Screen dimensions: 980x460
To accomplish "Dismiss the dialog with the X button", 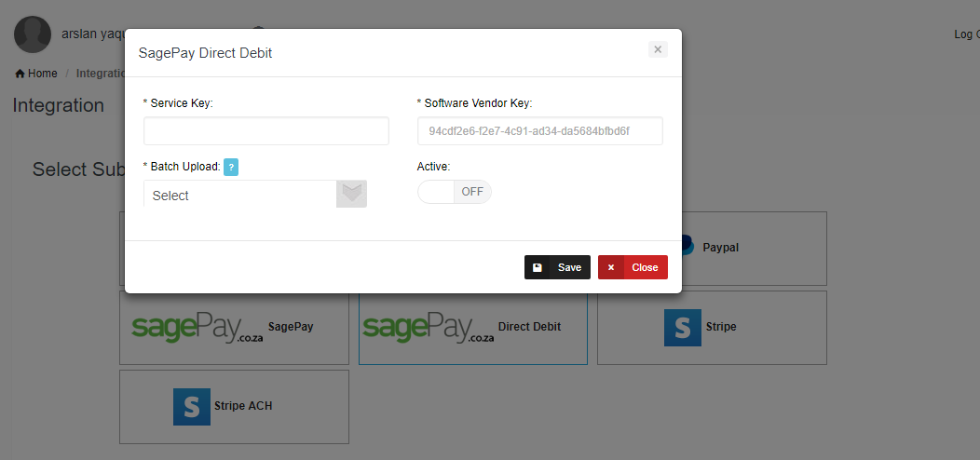I will click(x=658, y=49).
